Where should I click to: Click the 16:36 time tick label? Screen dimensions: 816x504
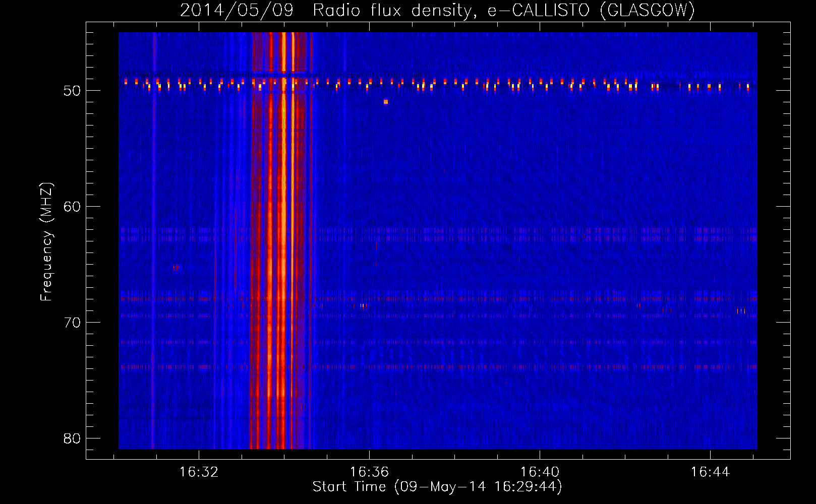pyautogui.click(x=369, y=472)
